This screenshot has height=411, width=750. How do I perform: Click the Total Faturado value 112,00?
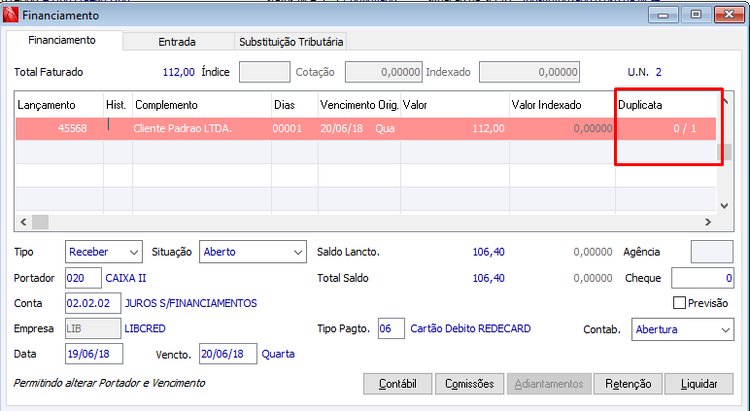tap(178, 72)
